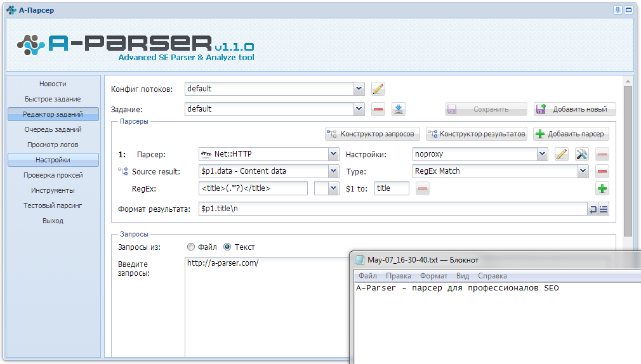This screenshot has width=641, height=364.
Task: Click Выход in the sidebar
Action: coord(53,221)
